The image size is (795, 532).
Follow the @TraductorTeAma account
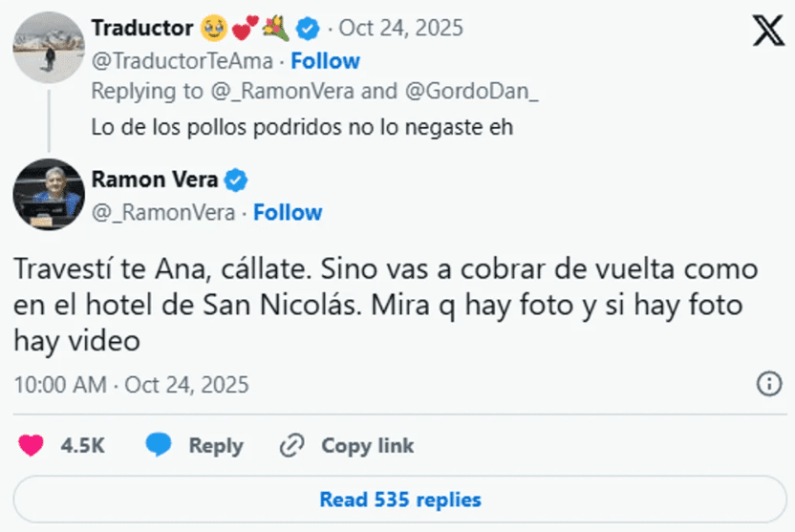[325, 61]
